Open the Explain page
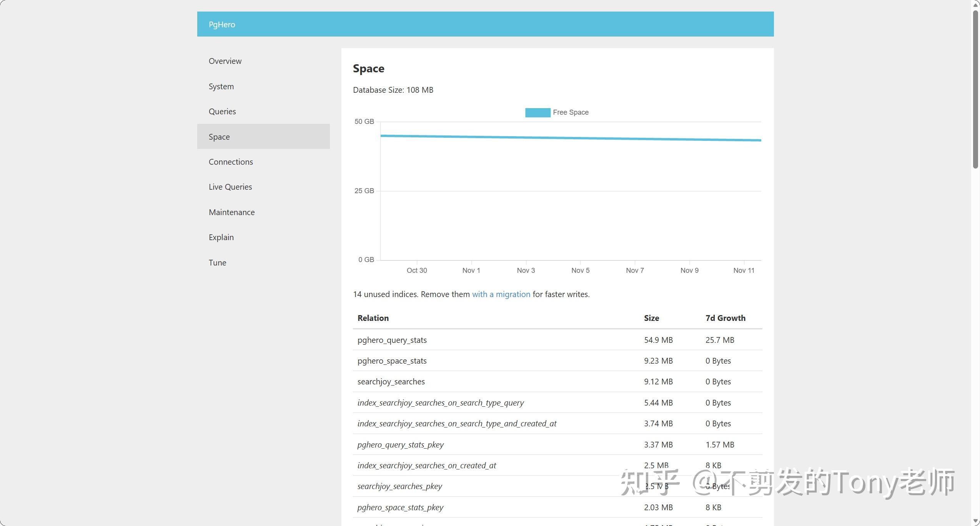 [221, 237]
